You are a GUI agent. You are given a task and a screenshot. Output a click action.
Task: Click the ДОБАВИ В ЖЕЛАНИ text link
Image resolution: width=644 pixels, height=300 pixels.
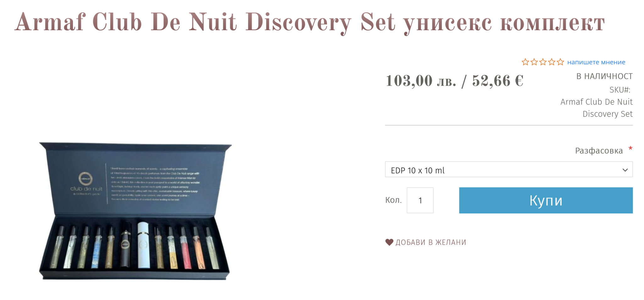coord(431,242)
